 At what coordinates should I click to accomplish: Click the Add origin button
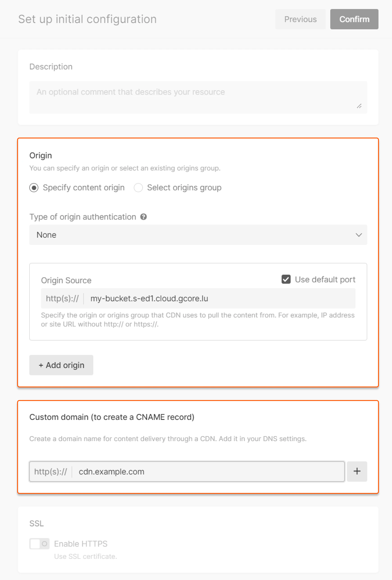pyautogui.click(x=61, y=365)
